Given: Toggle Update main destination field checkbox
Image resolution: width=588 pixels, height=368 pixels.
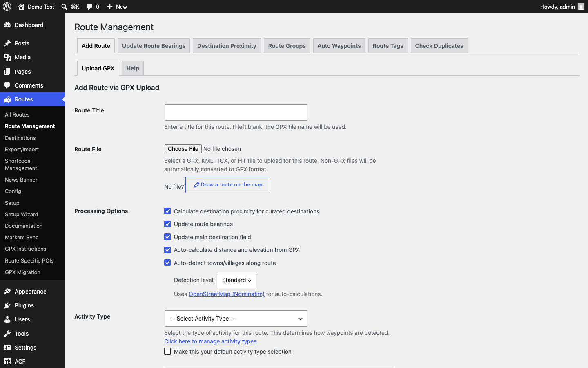Looking at the screenshot, I should [167, 237].
